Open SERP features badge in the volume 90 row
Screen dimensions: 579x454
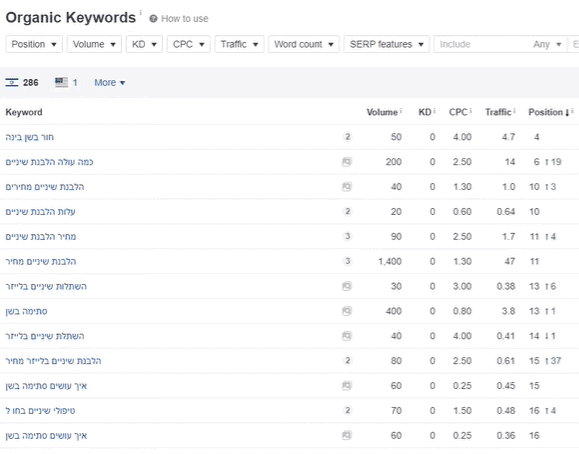[347, 236]
